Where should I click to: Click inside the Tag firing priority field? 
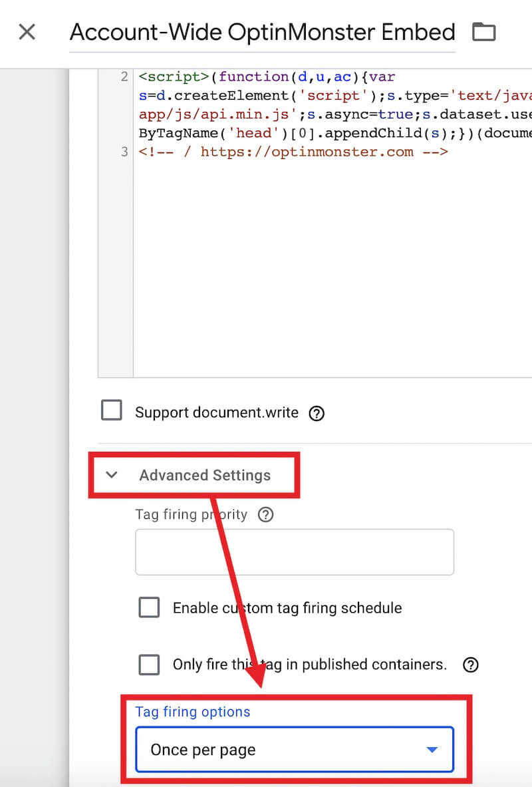(295, 552)
